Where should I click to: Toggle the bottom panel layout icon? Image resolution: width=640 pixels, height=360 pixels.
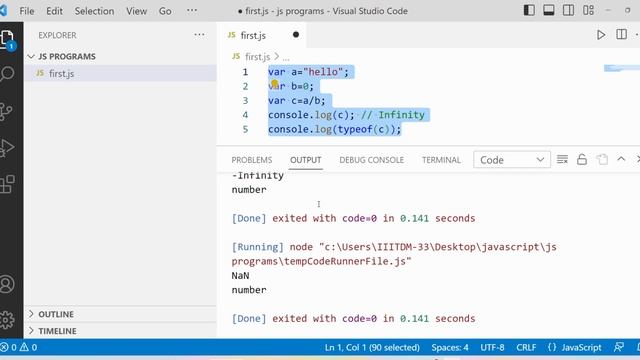pos(549,10)
